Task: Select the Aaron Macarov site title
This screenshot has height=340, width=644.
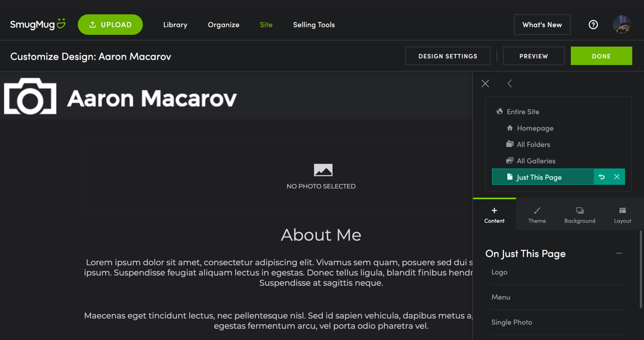Action: coord(152,98)
